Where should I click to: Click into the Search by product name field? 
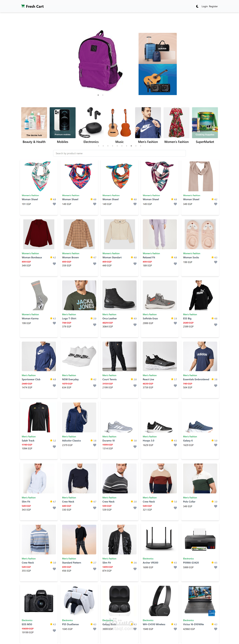(x=119, y=153)
